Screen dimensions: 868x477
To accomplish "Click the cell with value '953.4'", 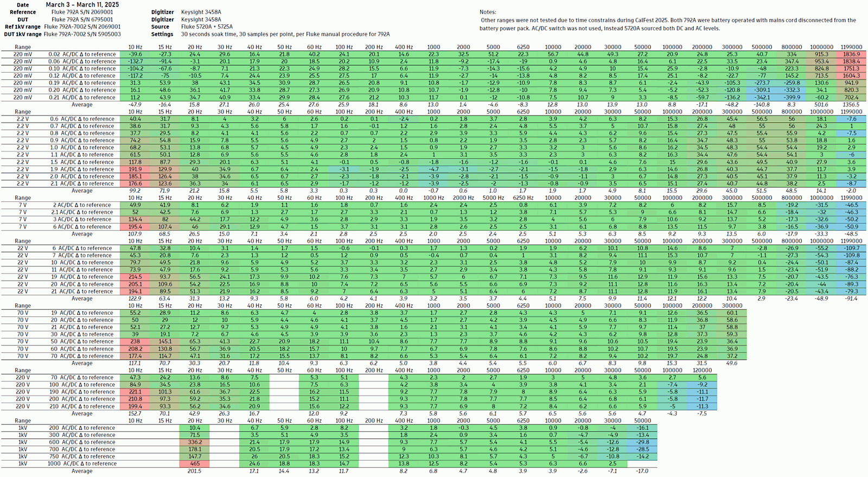I will coord(821,61).
